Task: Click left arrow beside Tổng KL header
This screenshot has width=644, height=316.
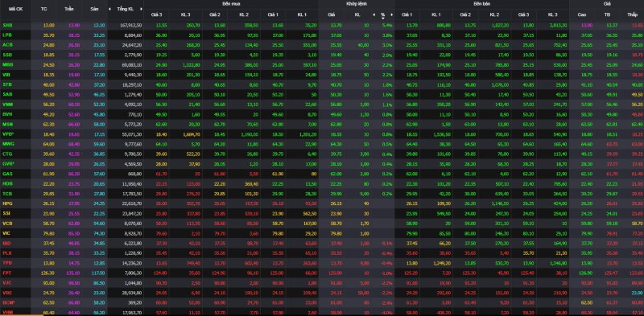Action: [109, 9]
